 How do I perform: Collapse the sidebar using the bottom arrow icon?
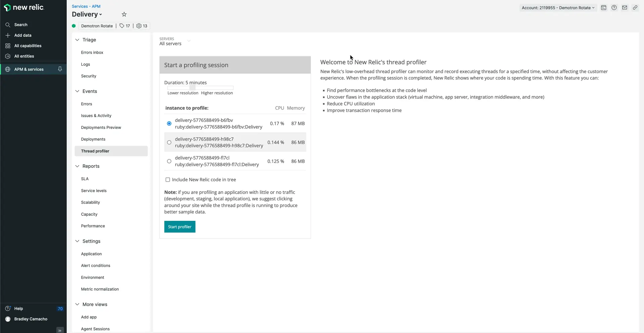click(60, 330)
